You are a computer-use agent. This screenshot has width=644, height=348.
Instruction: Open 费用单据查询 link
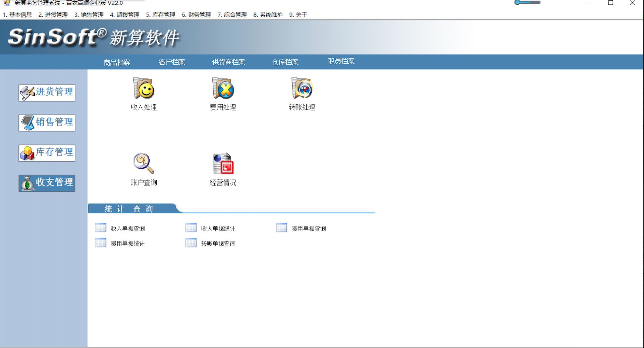309,228
